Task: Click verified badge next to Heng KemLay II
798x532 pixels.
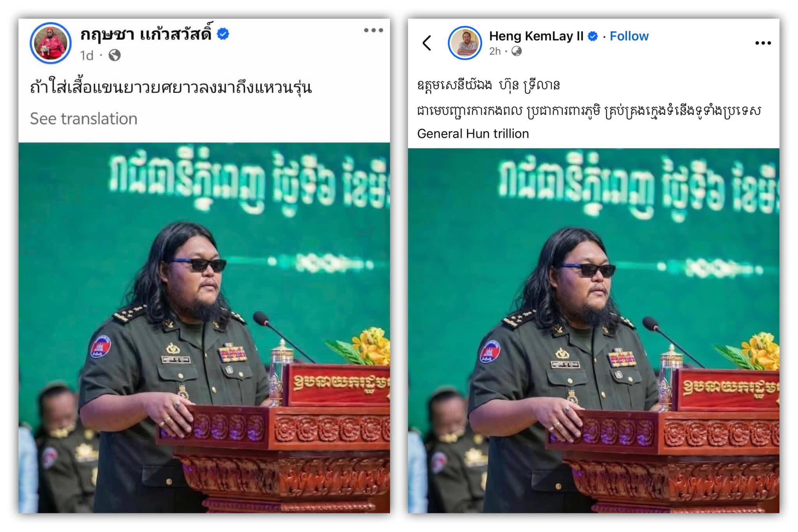Action: pyautogui.click(x=593, y=36)
